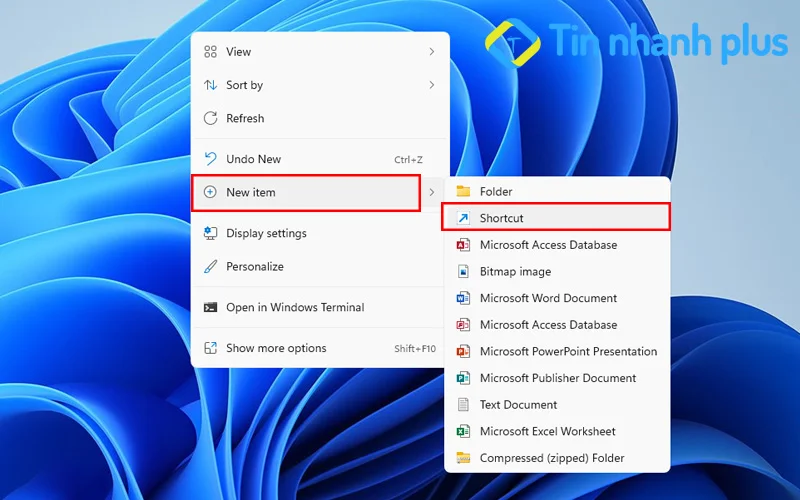Click the Ctrl+Z shortcut hint text
800x500 pixels.
click(408, 160)
